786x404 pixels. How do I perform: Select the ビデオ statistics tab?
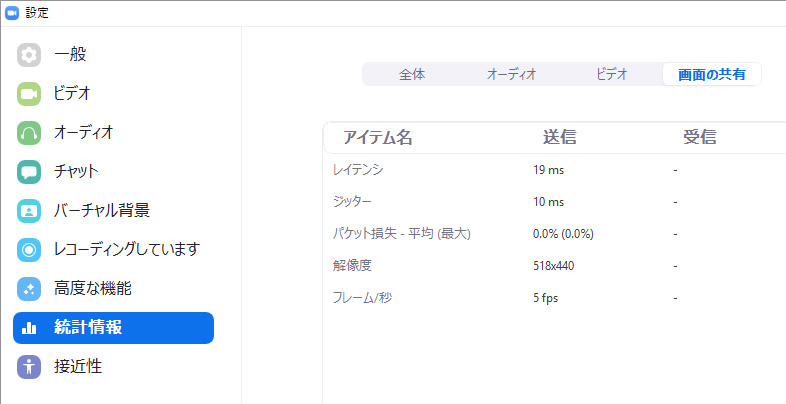coord(611,74)
